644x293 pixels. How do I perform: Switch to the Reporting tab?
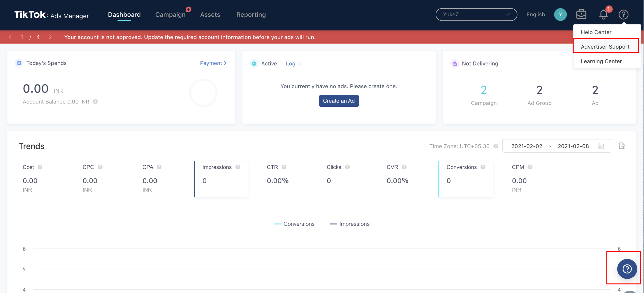(x=251, y=14)
